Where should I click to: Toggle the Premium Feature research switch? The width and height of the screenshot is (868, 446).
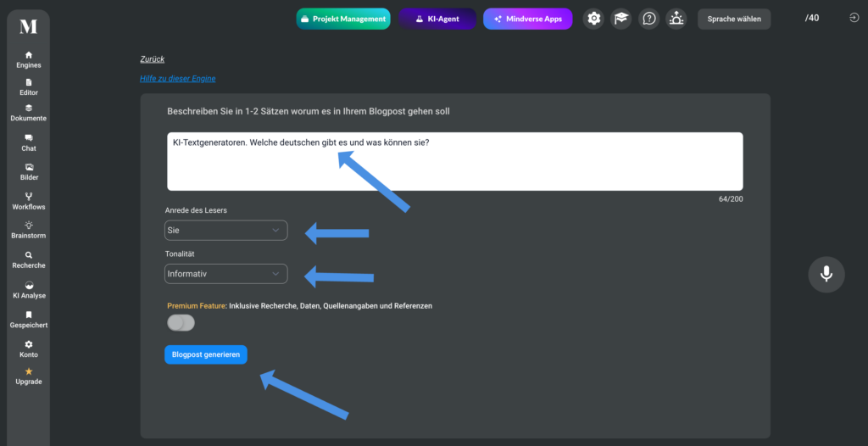(181, 322)
